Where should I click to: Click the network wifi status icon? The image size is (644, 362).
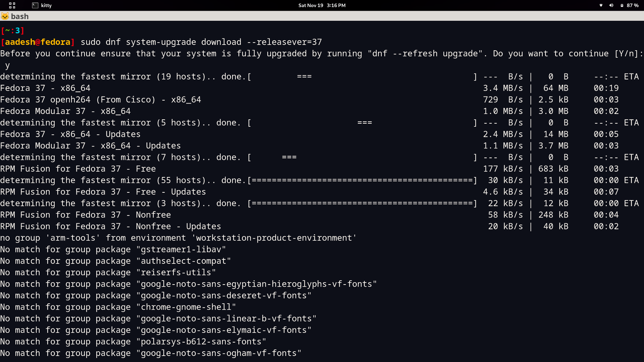coord(601,5)
